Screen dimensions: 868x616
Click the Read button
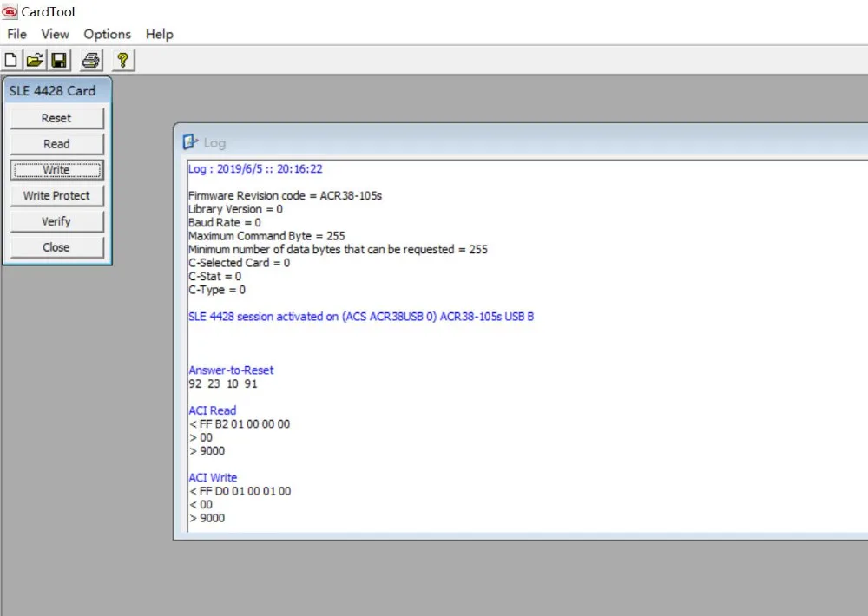tap(56, 144)
